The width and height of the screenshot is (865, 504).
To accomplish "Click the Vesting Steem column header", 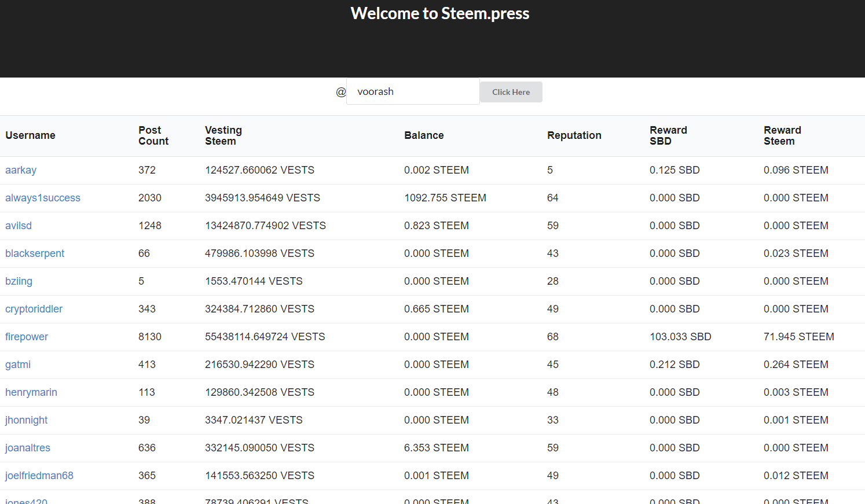I will (223, 135).
